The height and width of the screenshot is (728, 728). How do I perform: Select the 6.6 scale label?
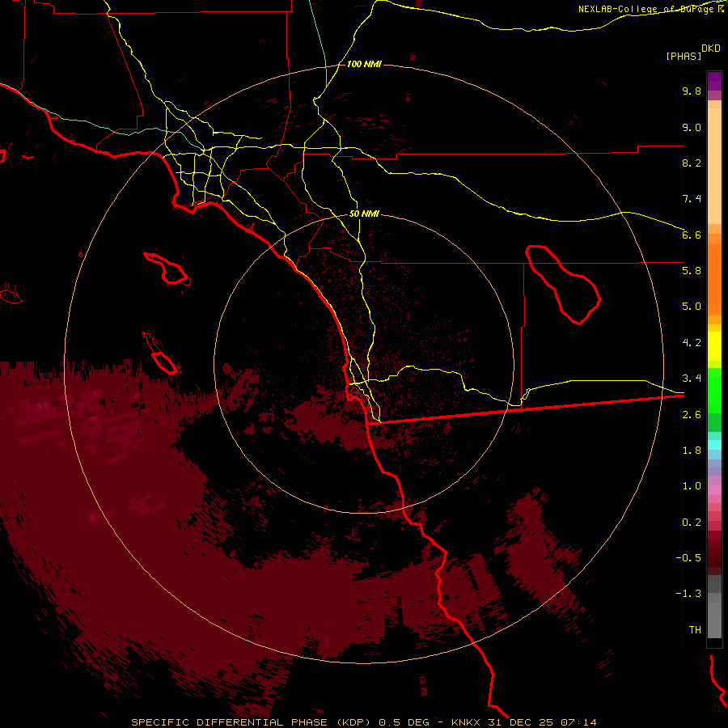pos(692,235)
